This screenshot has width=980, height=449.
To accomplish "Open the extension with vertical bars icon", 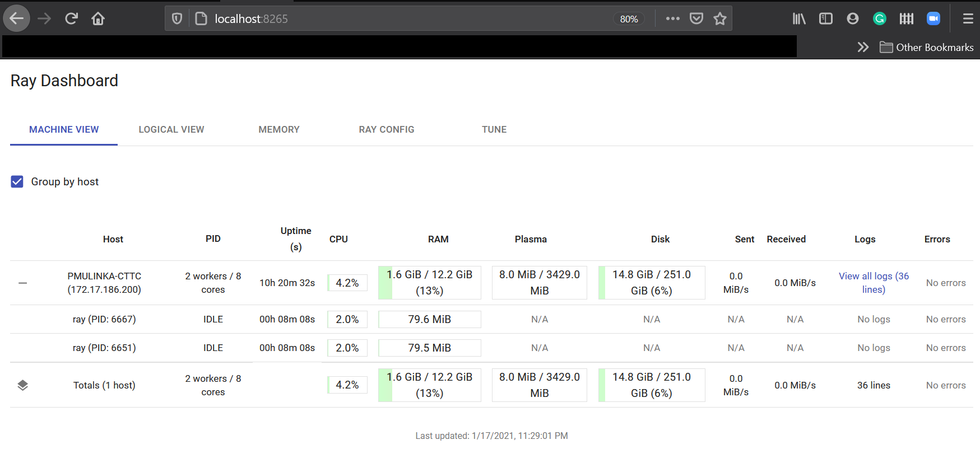I will tap(907, 18).
